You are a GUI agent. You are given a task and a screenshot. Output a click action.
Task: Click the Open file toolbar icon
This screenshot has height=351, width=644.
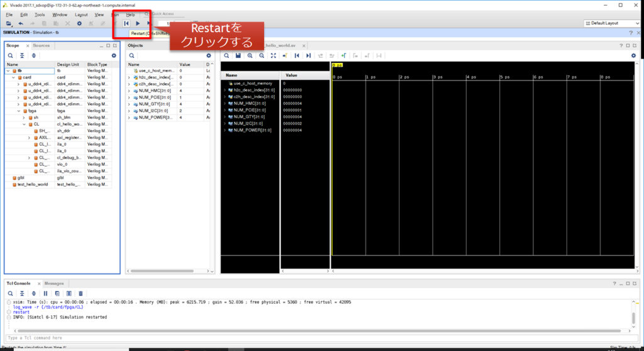[x=9, y=23]
